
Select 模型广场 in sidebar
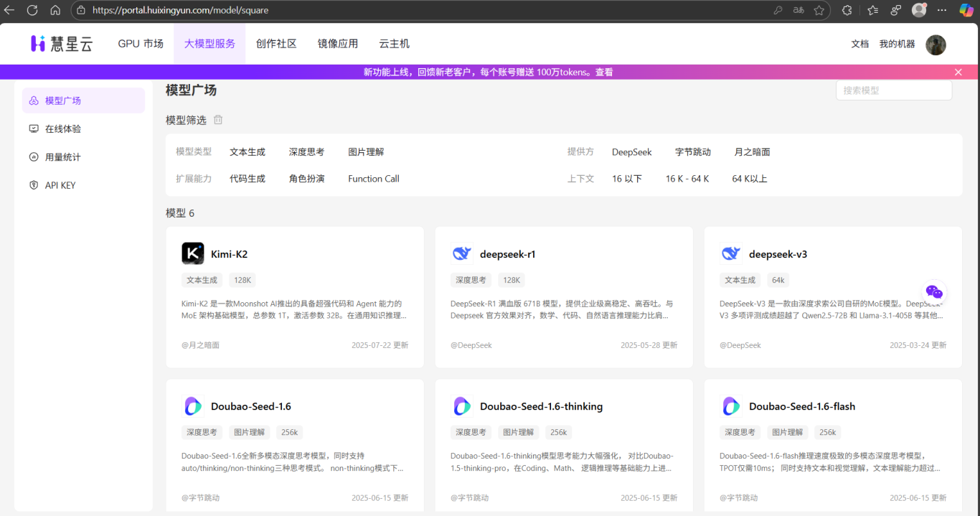click(83, 100)
